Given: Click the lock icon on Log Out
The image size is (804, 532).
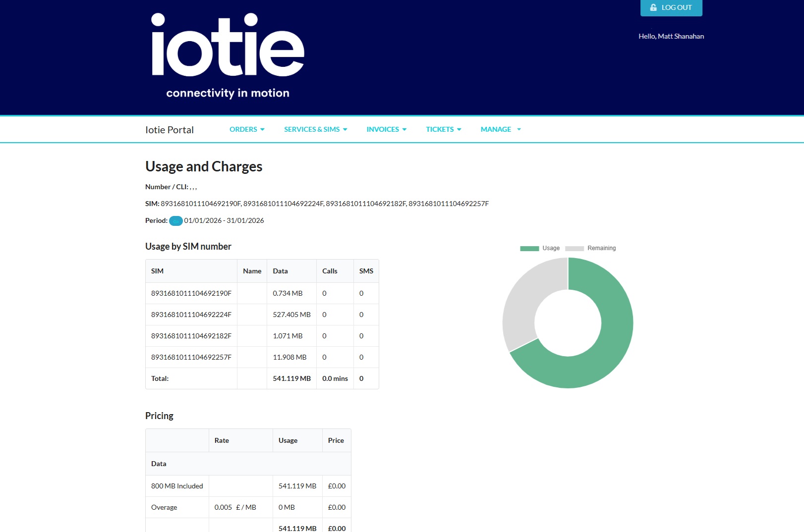Looking at the screenshot, I should (x=652, y=7).
